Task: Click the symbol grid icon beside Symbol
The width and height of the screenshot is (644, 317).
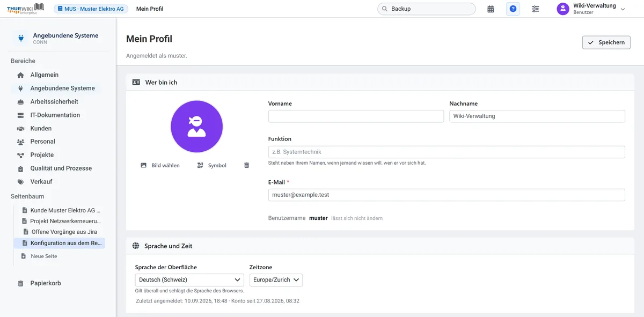Action: (200, 165)
